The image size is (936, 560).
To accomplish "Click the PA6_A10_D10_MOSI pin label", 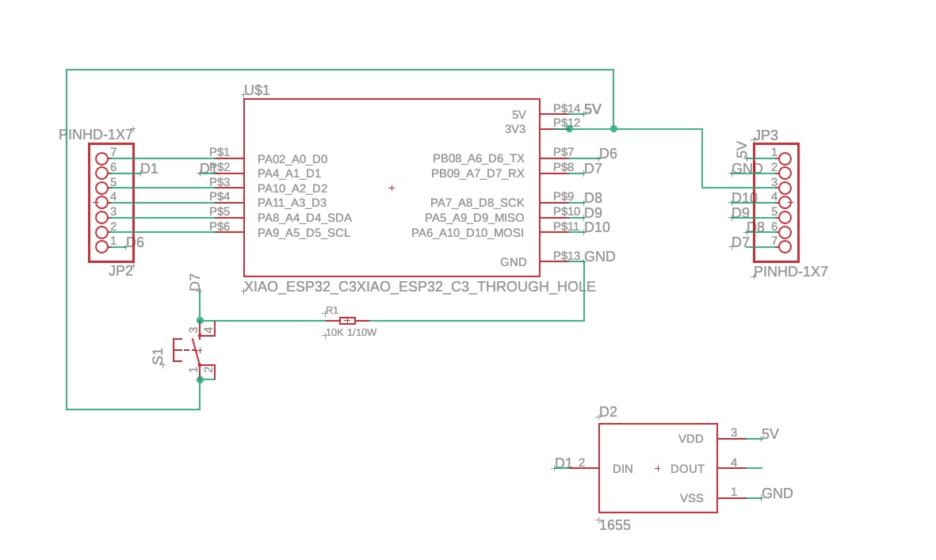I will 468,233.
